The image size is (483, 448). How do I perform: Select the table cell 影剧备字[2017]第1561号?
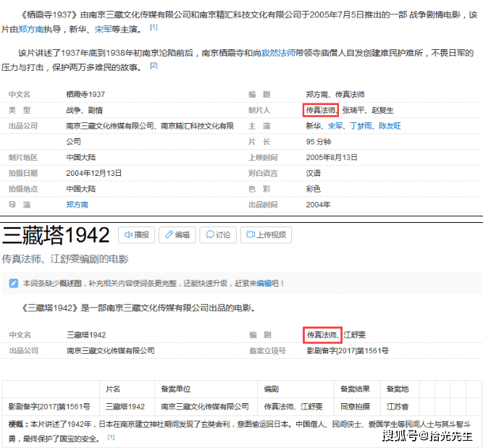point(49,407)
